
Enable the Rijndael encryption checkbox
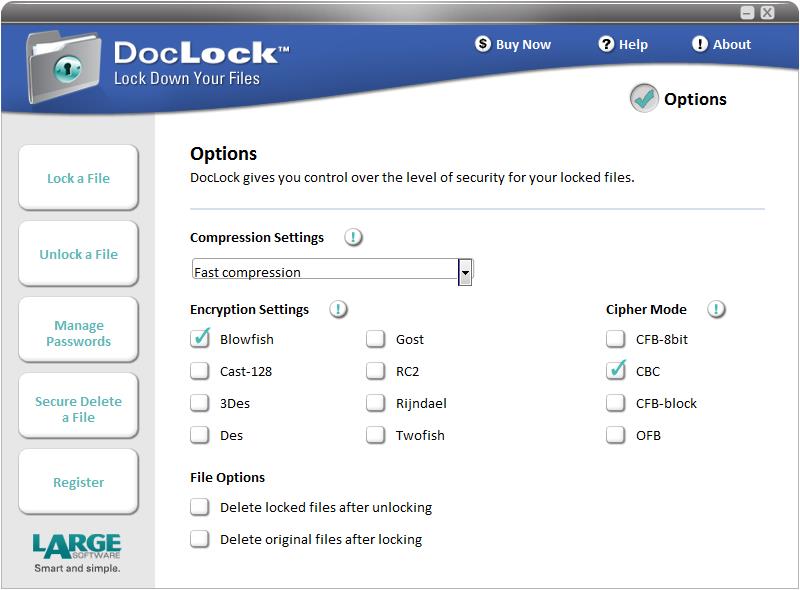click(376, 403)
